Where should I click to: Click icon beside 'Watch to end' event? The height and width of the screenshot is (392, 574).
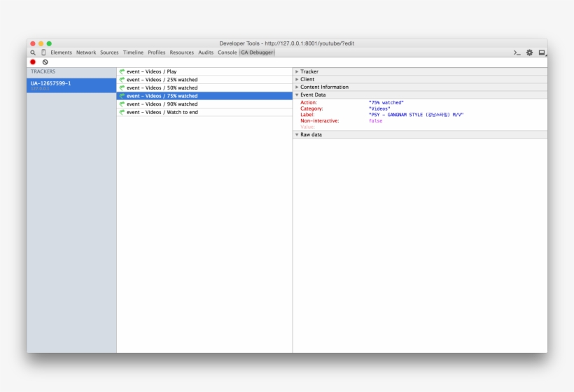click(122, 112)
